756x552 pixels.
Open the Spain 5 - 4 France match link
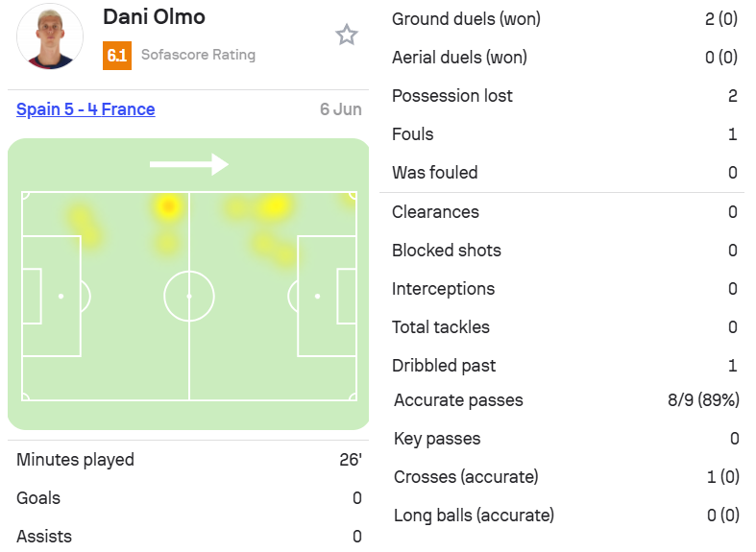pyautogui.click(x=85, y=109)
